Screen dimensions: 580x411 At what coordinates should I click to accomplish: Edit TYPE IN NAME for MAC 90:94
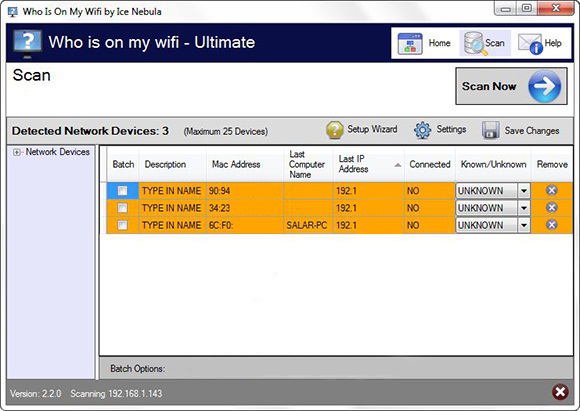(172, 191)
